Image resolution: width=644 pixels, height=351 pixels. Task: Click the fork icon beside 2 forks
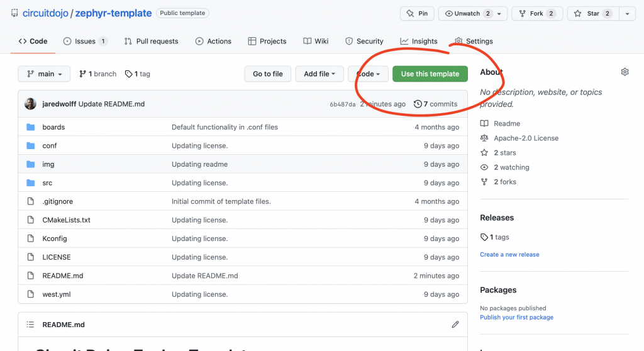click(x=484, y=182)
